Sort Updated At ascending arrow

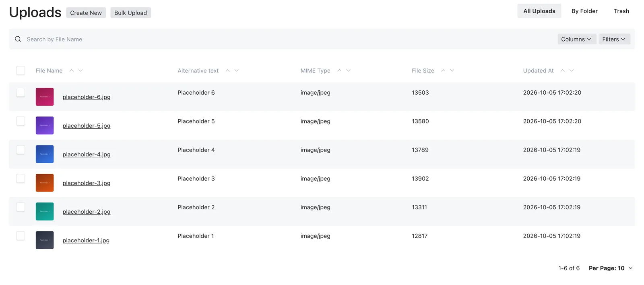click(x=563, y=71)
